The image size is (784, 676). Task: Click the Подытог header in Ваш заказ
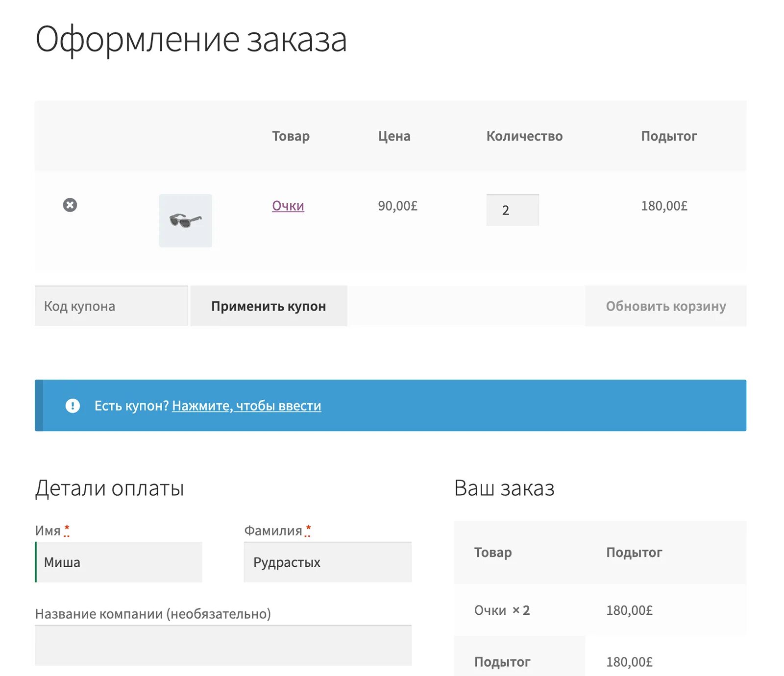coord(634,553)
